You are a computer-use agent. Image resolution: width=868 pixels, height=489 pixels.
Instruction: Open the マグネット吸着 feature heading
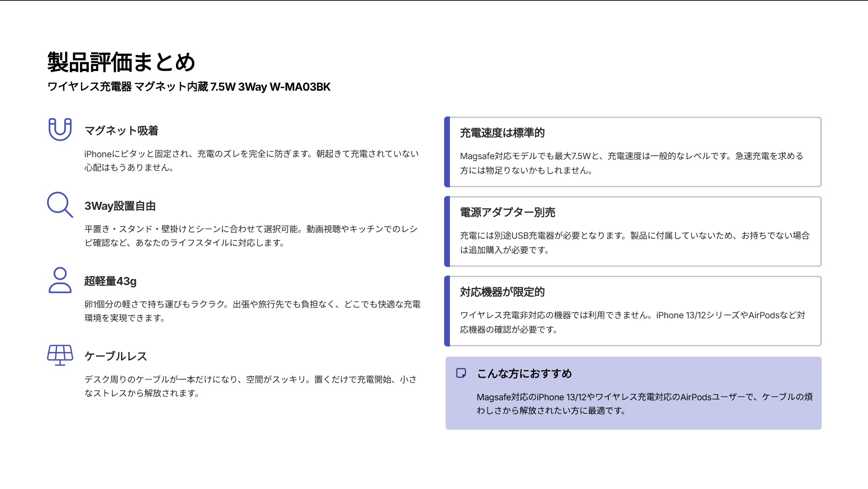point(123,130)
